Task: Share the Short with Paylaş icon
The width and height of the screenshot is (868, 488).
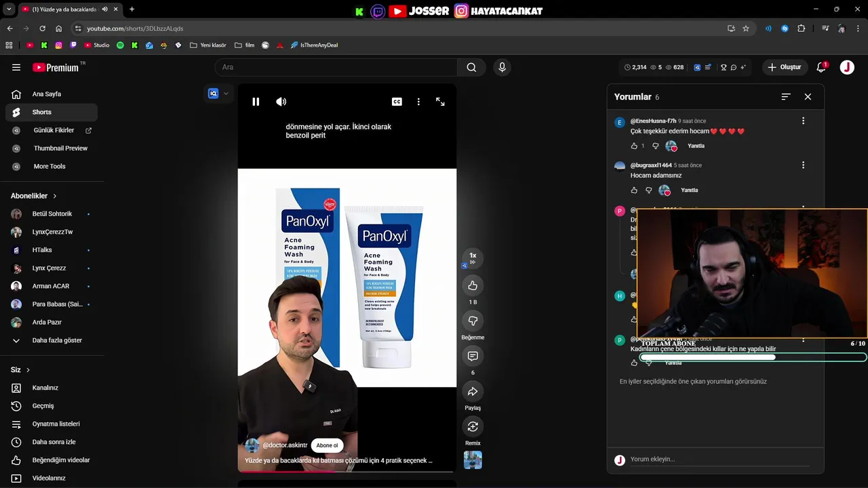Action: 473,391
